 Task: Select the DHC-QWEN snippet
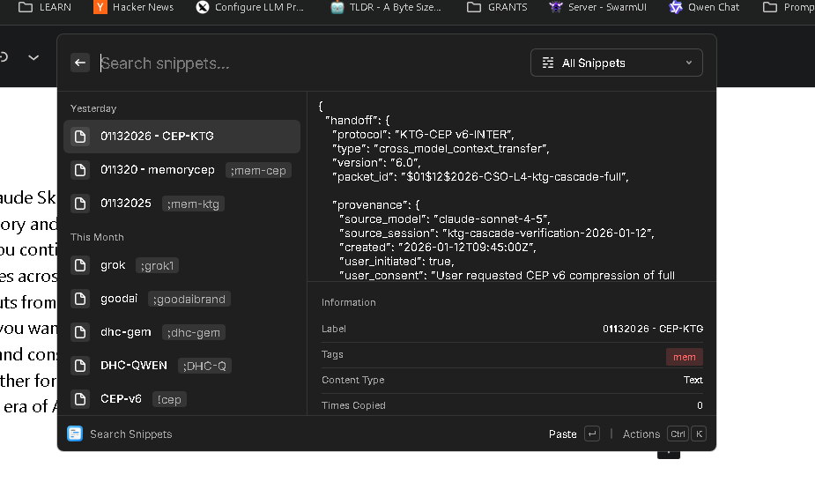tap(182, 366)
